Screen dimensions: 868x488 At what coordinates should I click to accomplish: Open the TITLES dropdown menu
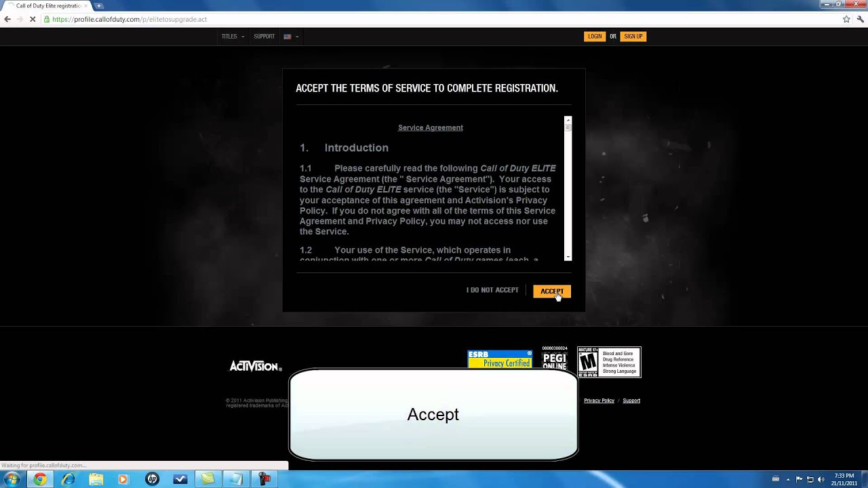(233, 37)
